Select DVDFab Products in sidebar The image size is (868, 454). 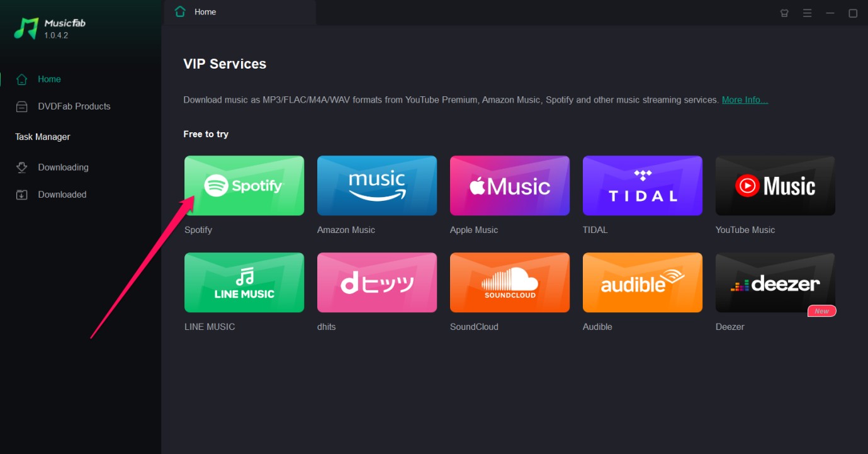74,106
